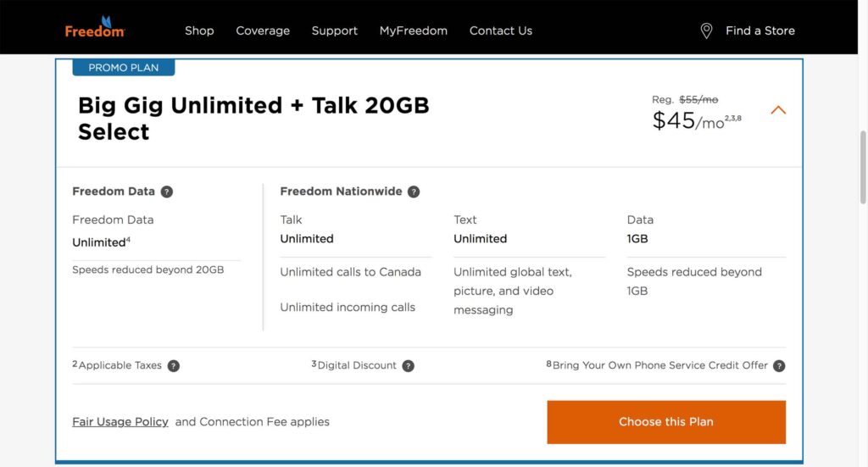The width and height of the screenshot is (868, 467).
Task: Collapse the plan details orange chevron
Action: tap(778, 110)
